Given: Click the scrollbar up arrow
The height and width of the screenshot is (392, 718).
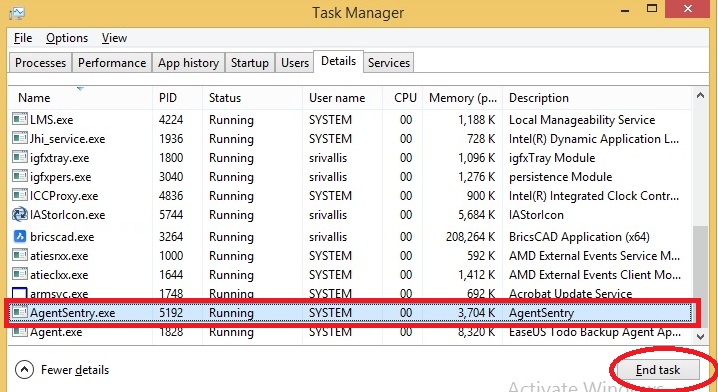Looking at the screenshot, I should point(700,96).
